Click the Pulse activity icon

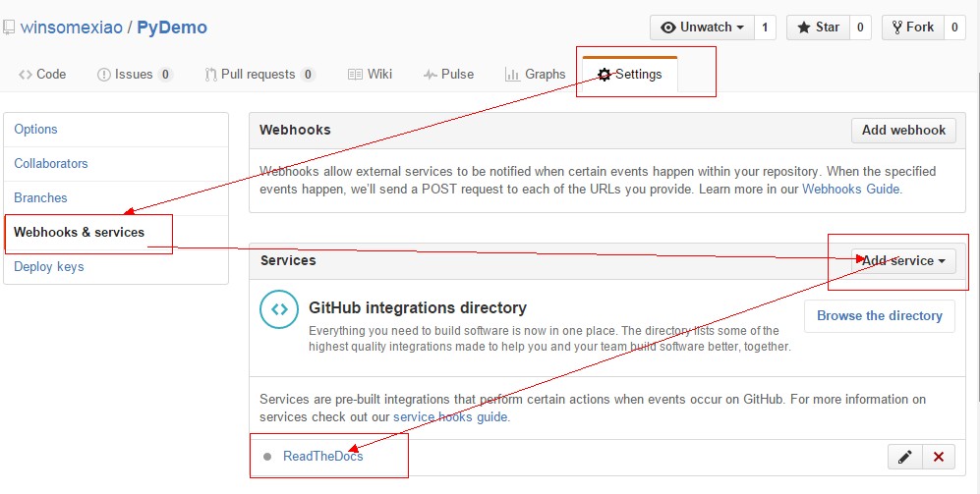430,75
